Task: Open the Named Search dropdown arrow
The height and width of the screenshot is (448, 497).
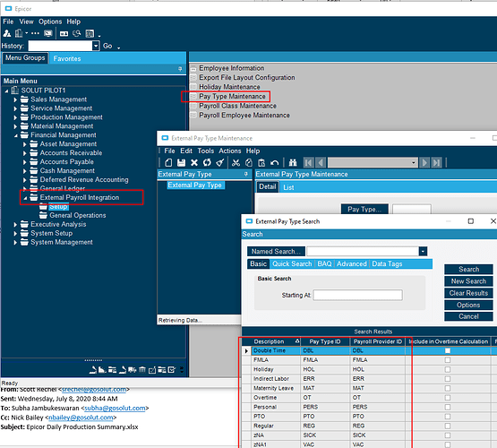Action: coord(423,252)
